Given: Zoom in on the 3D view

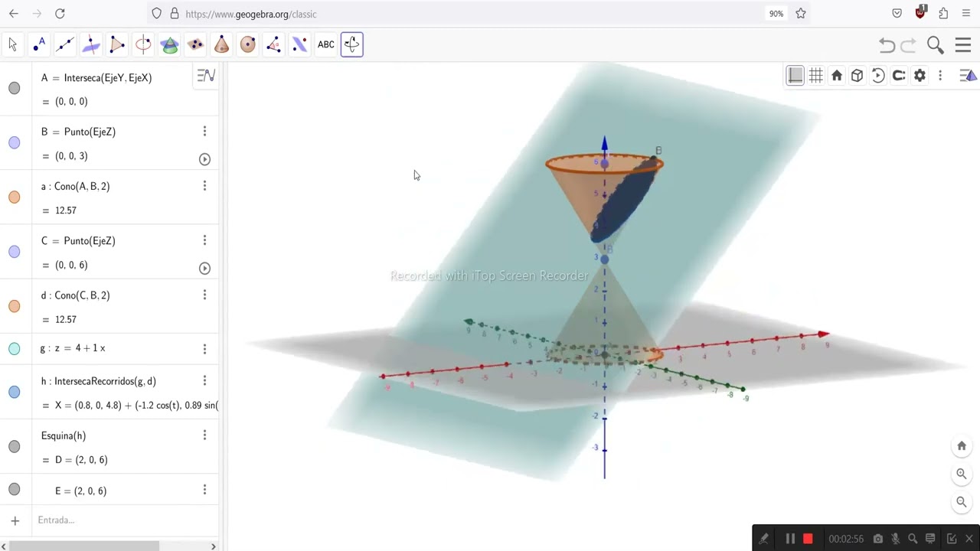Looking at the screenshot, I should click(962, 474).
